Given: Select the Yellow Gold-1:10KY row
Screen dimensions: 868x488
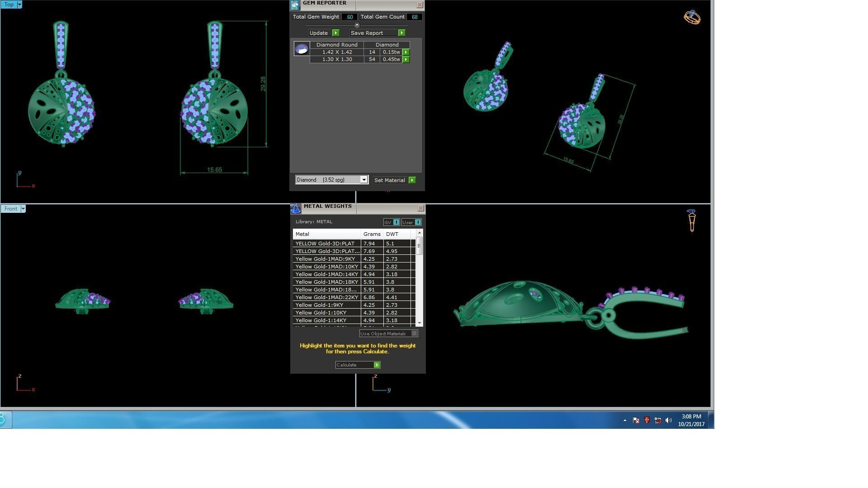Looking at the screenshot, I should click(x=354, y=313).
